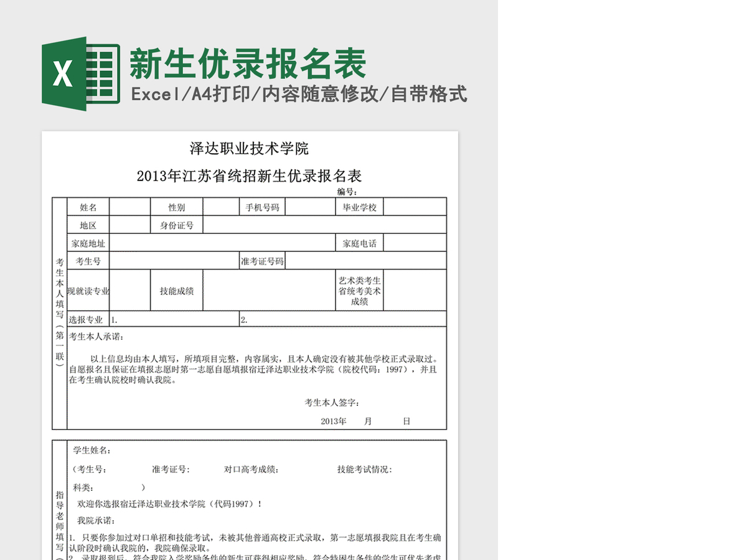Click the empty field beside 毕业学校

[415, 207]
